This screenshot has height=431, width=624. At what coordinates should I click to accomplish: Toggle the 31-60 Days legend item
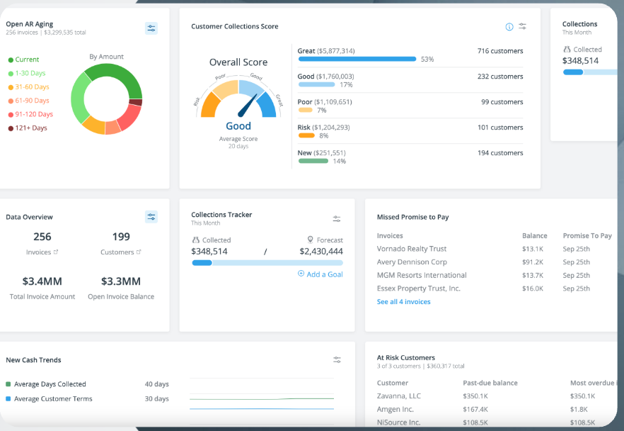[30, 87]
